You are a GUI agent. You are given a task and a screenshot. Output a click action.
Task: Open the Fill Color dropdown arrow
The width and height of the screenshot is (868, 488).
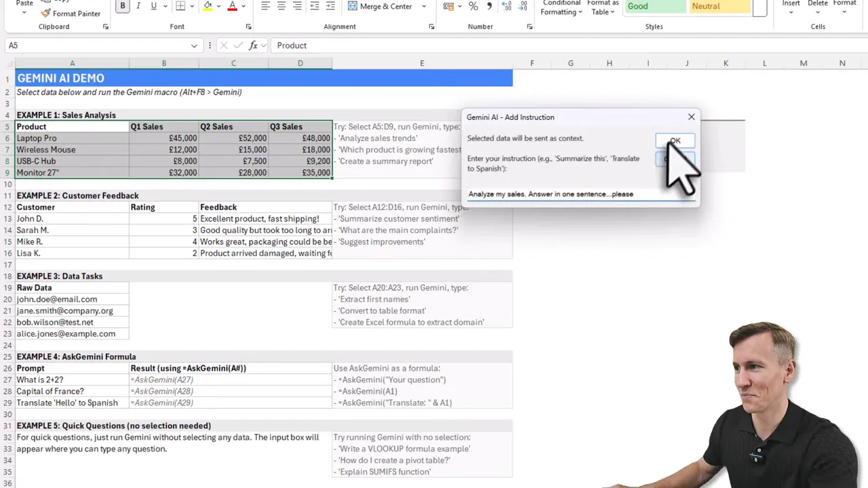click(x=218, y=6)
